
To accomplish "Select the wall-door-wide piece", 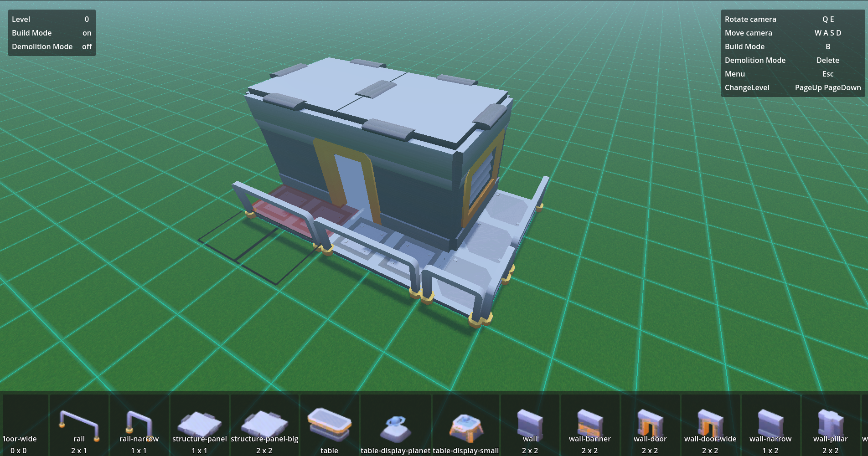I will (x=710, y=425).
